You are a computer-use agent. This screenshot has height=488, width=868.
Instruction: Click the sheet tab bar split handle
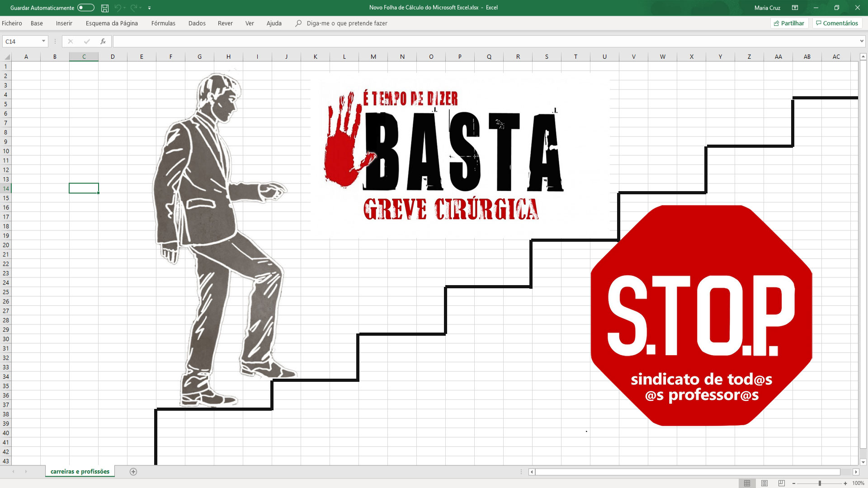coord(521,472)
